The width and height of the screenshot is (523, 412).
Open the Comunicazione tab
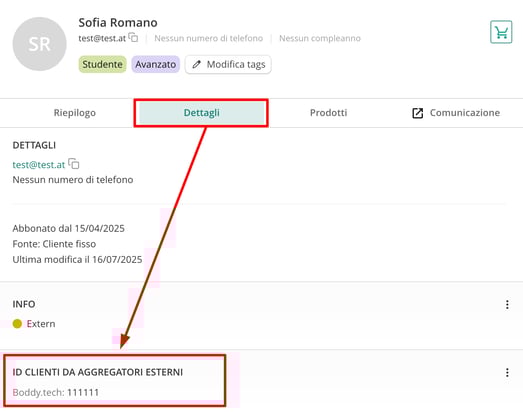click(x=456, y=113)
